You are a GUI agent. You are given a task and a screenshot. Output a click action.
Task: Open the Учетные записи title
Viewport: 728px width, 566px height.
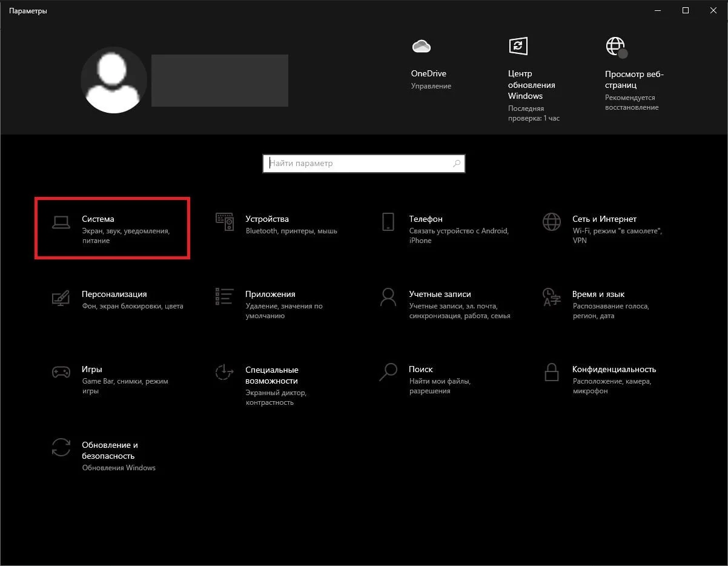(440, 294)
